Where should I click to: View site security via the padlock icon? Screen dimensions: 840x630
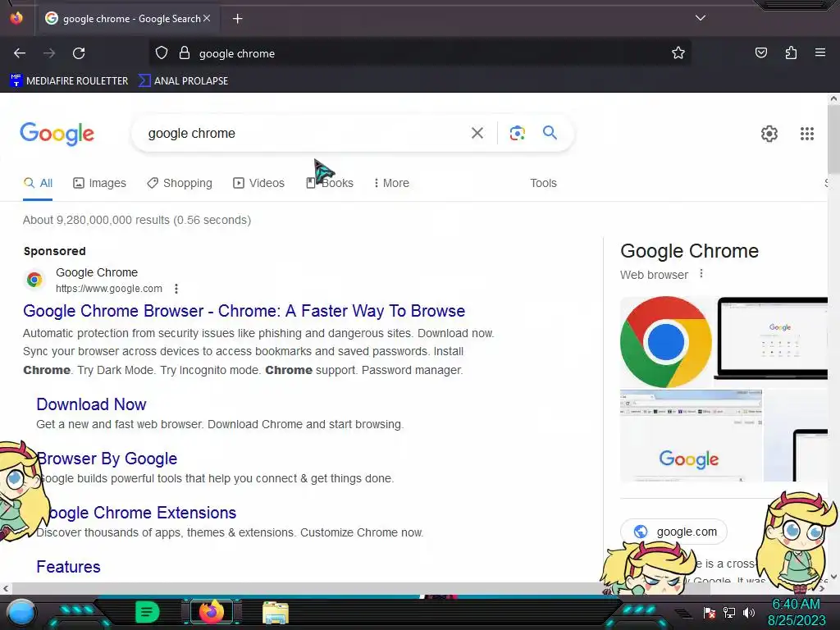[x=185, y=53]
